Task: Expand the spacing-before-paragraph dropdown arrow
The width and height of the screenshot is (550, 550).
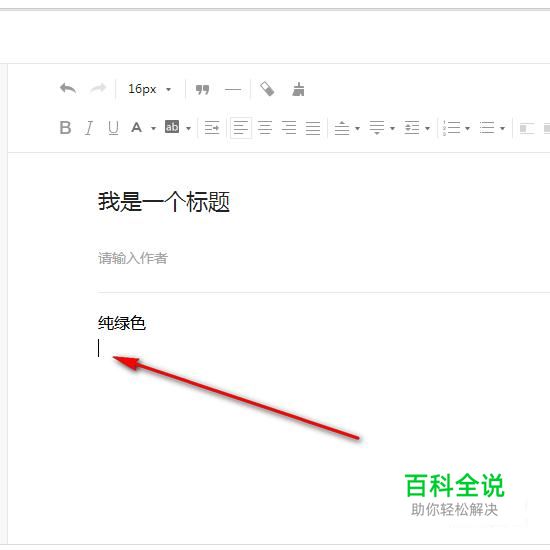Action: pyautogui.click(x=357, y=128)
